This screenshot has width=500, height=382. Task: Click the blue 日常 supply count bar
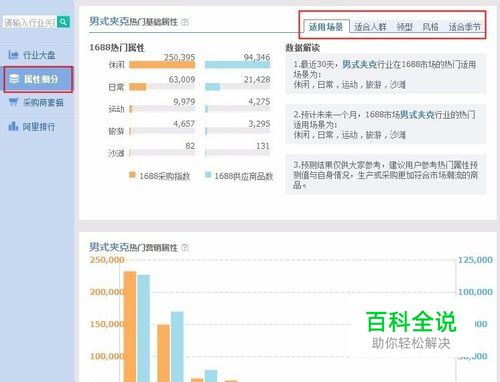(212, 87)
